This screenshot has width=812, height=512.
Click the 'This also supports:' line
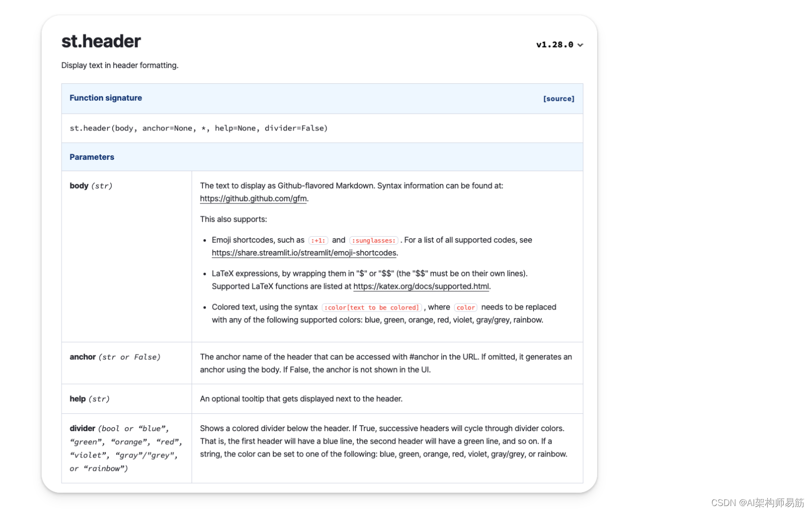(x=233, y=219)
